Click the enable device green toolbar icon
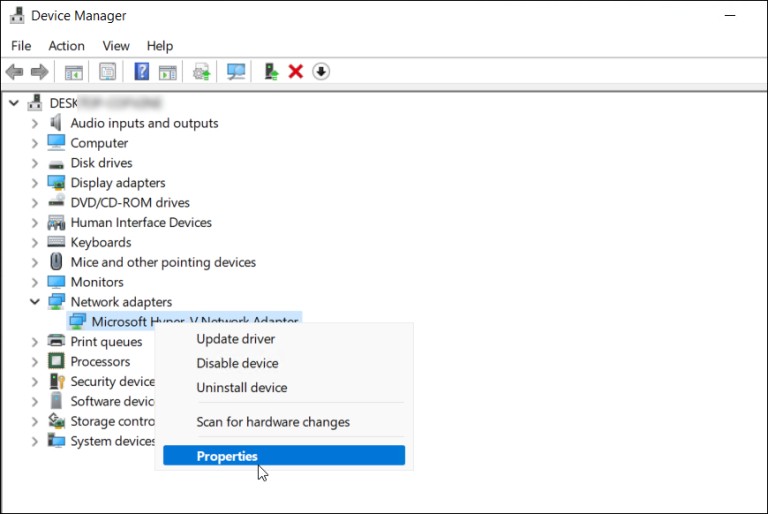The height and width of the screenshot is (514, 768). tap(271, 72)
